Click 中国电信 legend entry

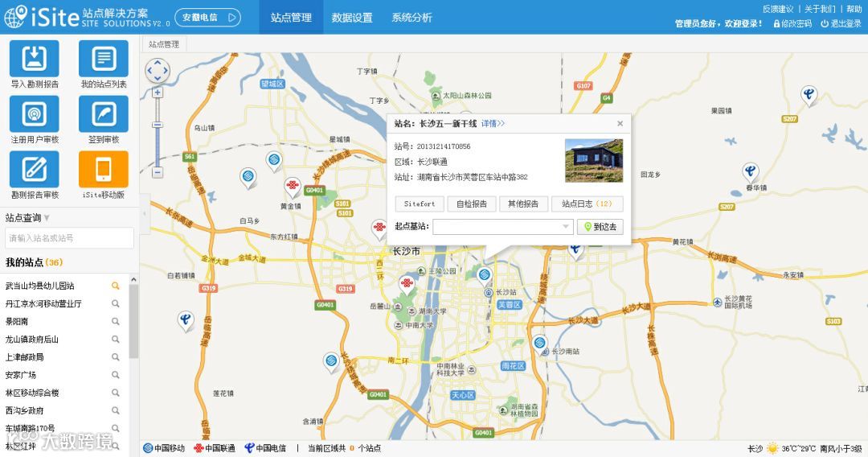pyautogui.click(x=265, y=448)
